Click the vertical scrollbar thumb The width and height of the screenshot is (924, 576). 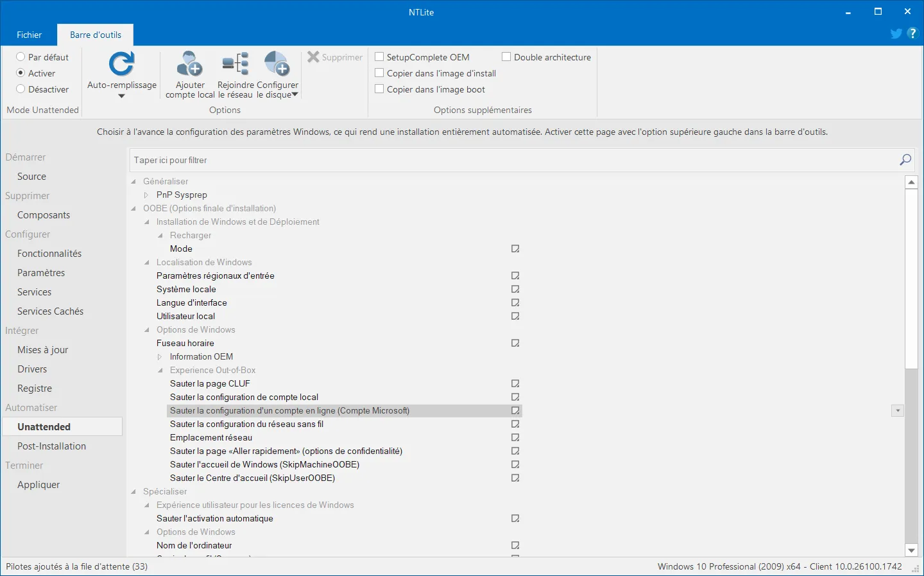(911, 278)
